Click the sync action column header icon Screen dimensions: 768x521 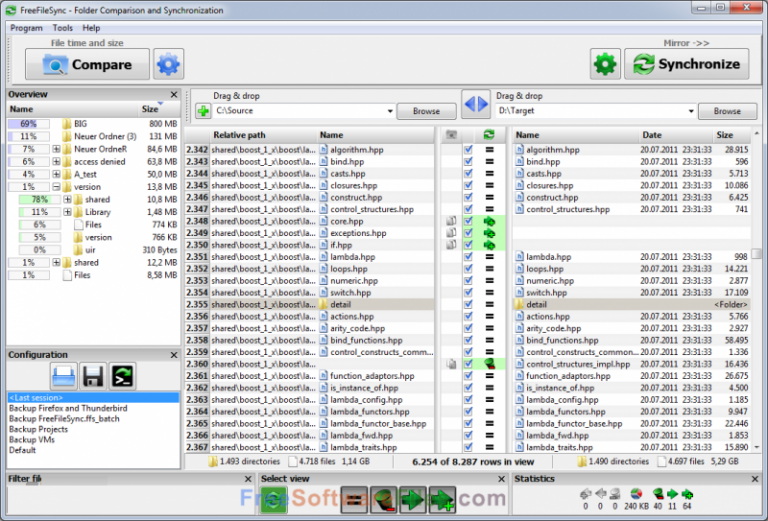[488, 135]
